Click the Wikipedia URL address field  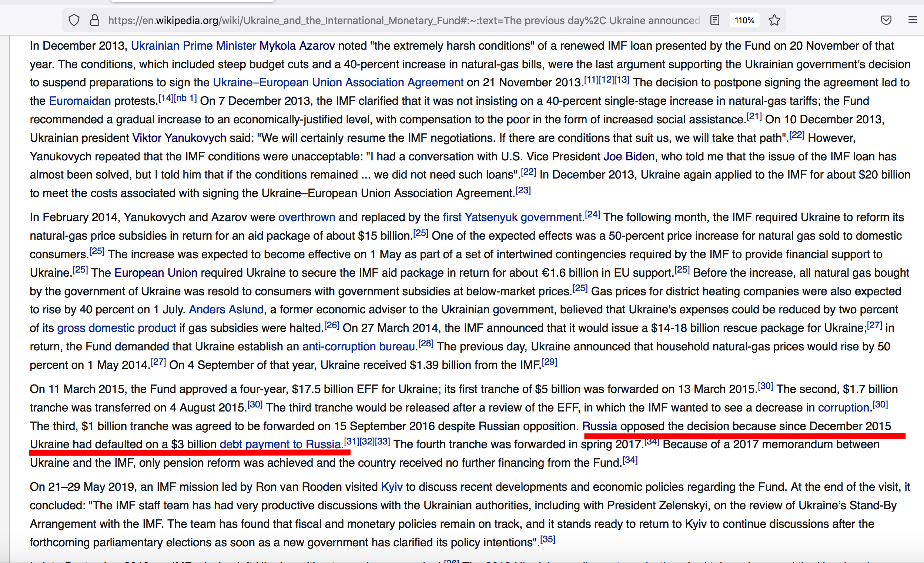pyautogui.click(x=404, y=20)
